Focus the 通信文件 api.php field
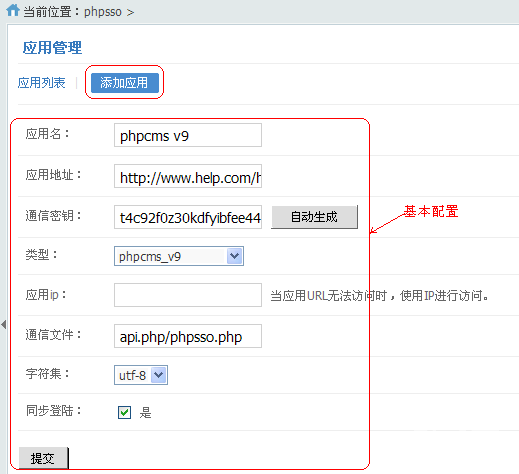Image resolution: width=519 pixels, height=474 pixels. [x=188, y=336]
